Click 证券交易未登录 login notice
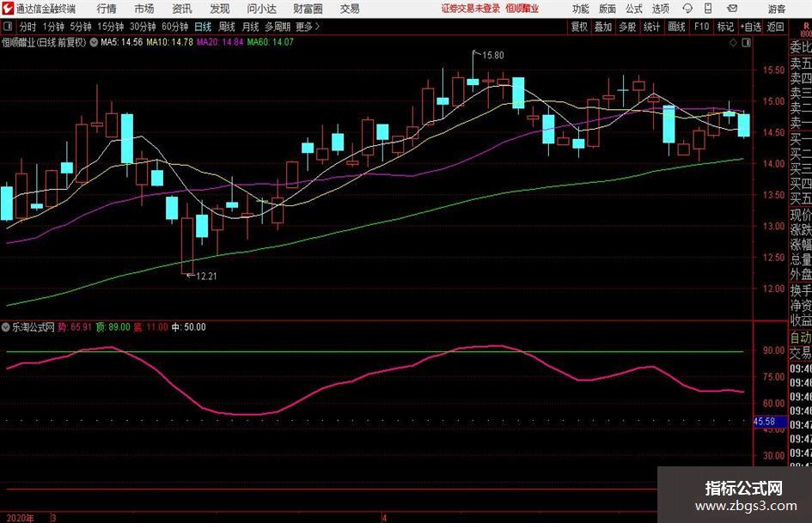The width and height of the screenshot is (812, 523). [471, 9]
